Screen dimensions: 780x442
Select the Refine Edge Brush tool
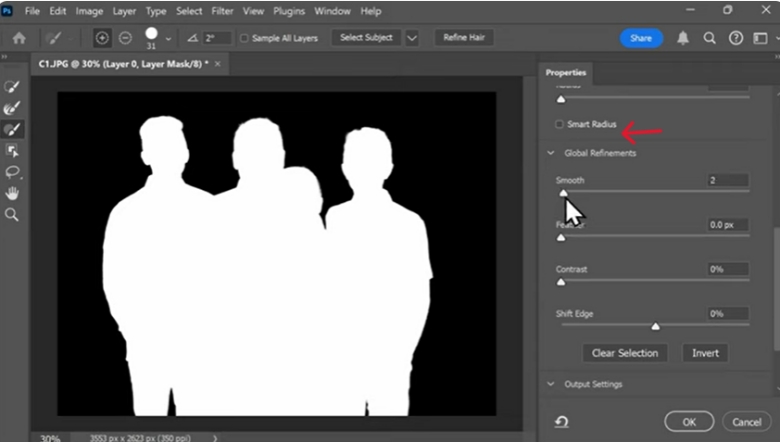(x=12, y=108)
